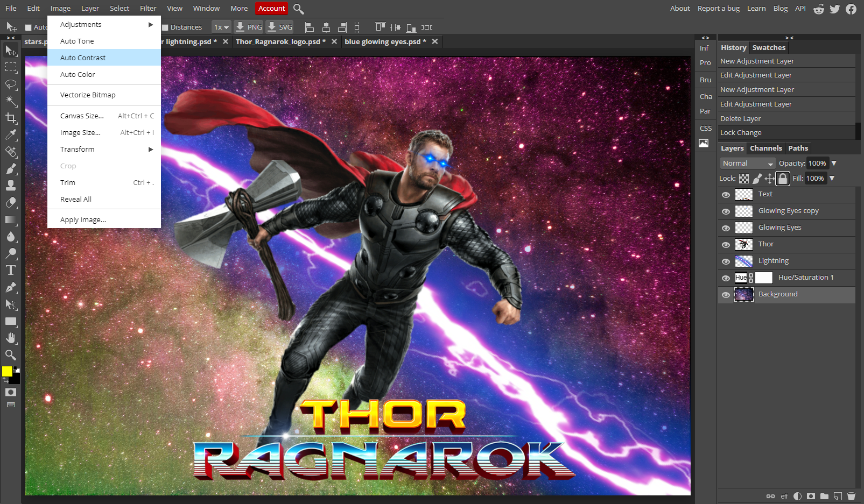The image size is (864, 504).
Task: Open the Reddit link icon
Action: click(x=819, y=9)
